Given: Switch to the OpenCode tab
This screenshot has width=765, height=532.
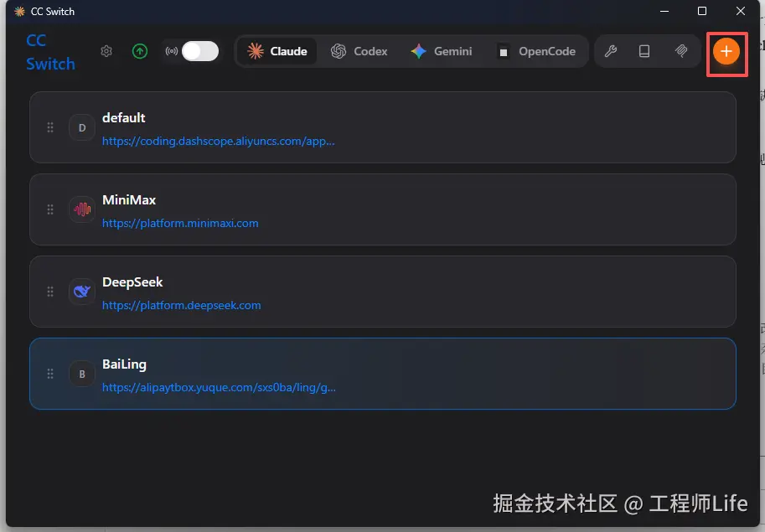Looking at the screenshot, I should click(536, 51).
